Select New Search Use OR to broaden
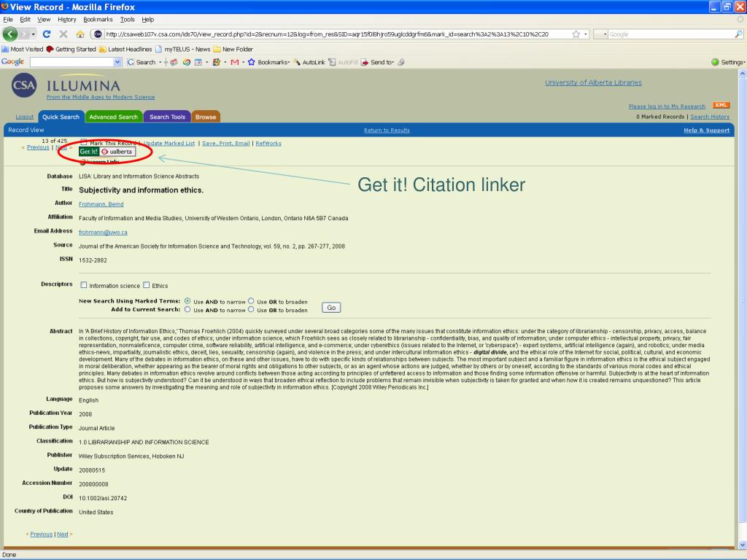This screenshot has height=560, width=747. tap(251, 301)
